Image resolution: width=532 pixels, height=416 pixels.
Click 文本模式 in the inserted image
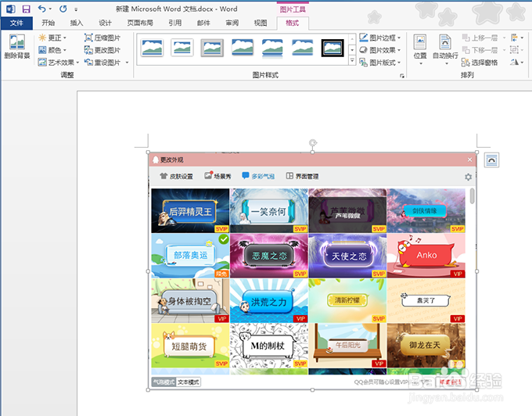[x=189, y=382]
